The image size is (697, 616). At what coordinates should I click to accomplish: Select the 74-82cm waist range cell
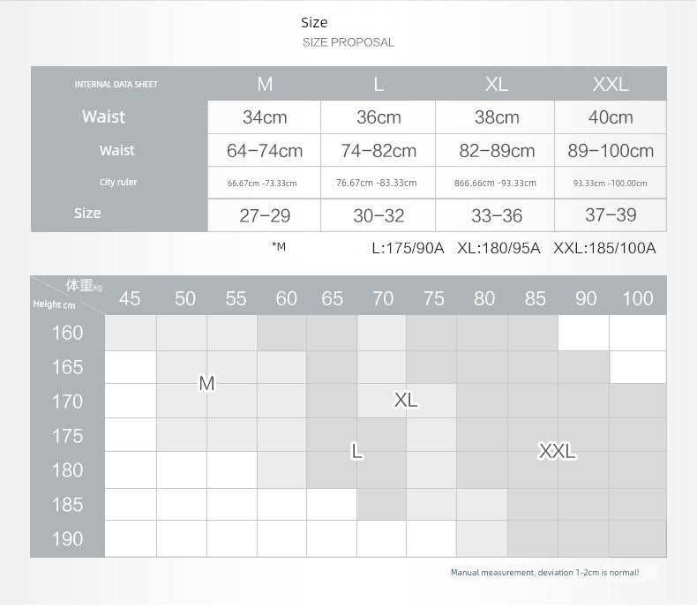pyautogui.click(x=378, y=151)
